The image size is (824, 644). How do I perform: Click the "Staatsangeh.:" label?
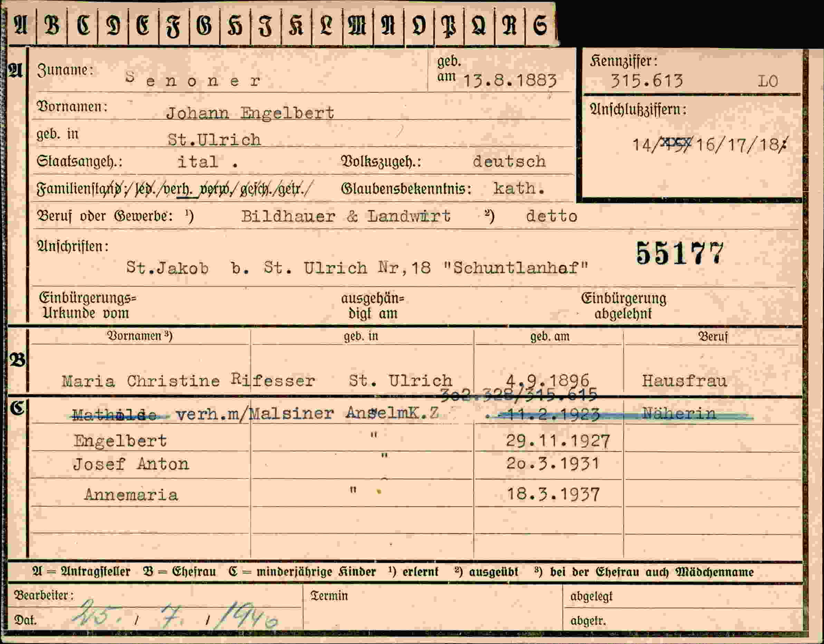coord(79,162)
